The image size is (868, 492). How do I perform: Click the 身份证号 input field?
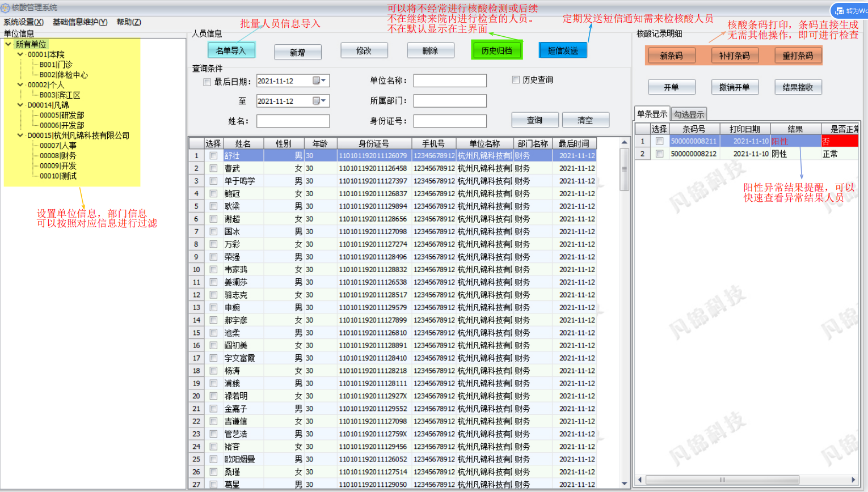tap(450, 121)
